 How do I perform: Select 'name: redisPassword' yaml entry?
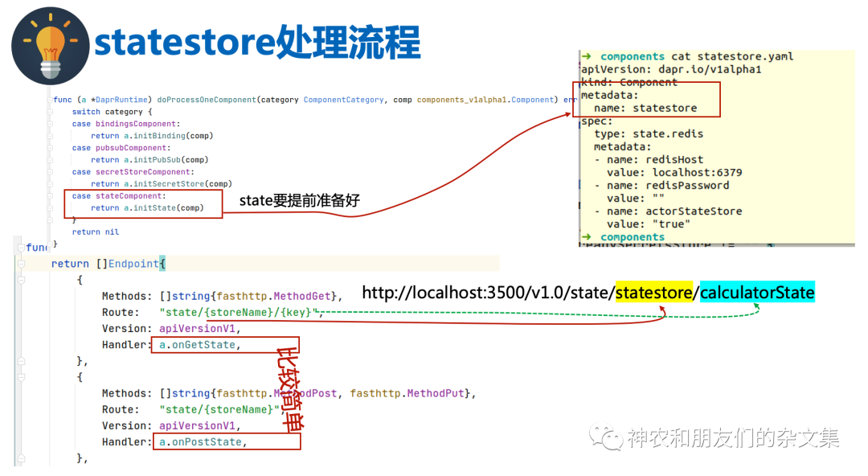coord(668,186)
